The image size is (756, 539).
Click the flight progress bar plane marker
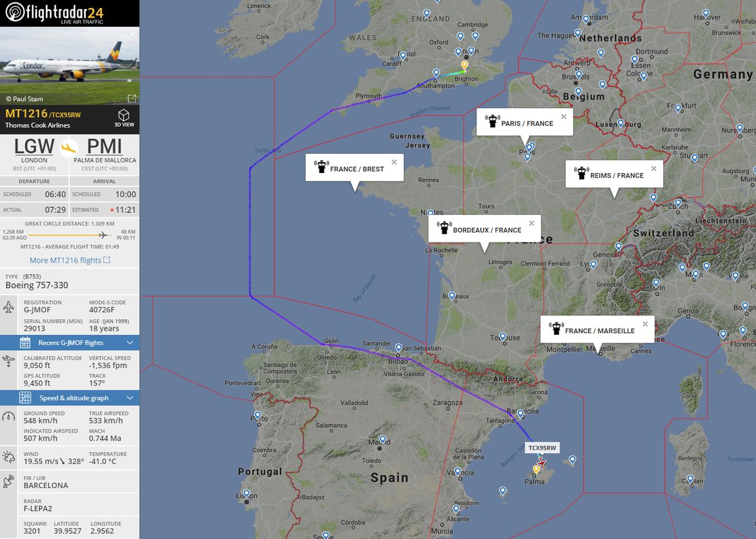(103, 235)
